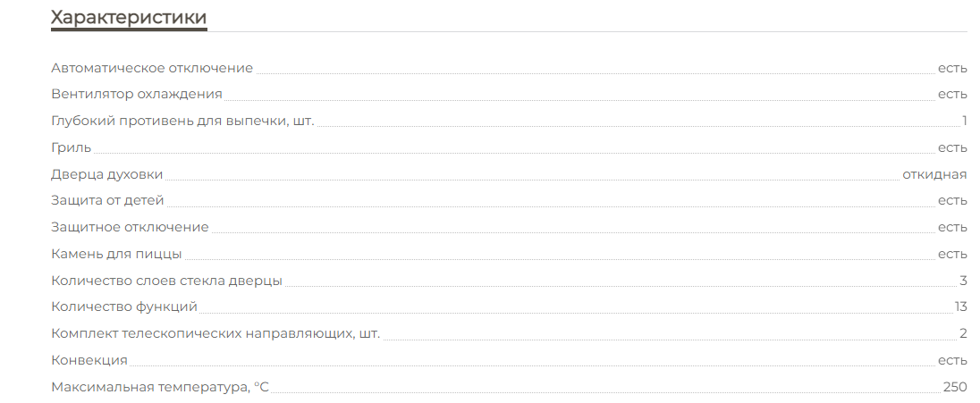This screenshot has width=980, height=403.
Task: Click the baking tray quantity value 1
Action: 965,121
